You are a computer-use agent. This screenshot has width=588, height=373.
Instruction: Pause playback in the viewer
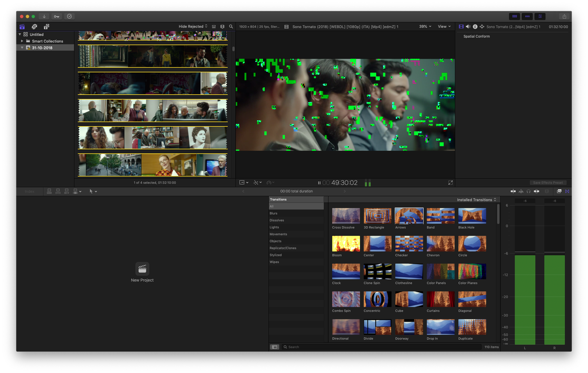coord(319,183)
